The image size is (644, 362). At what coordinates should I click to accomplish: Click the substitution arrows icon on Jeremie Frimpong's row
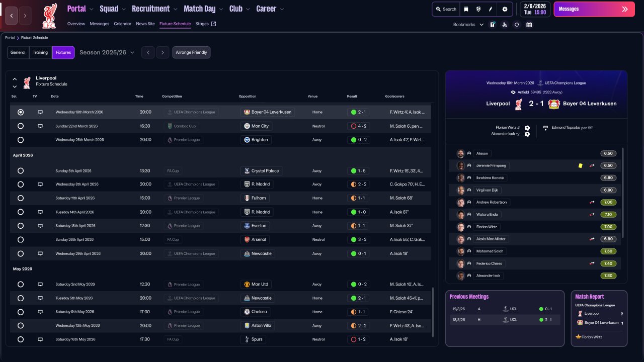coord(592,165)
